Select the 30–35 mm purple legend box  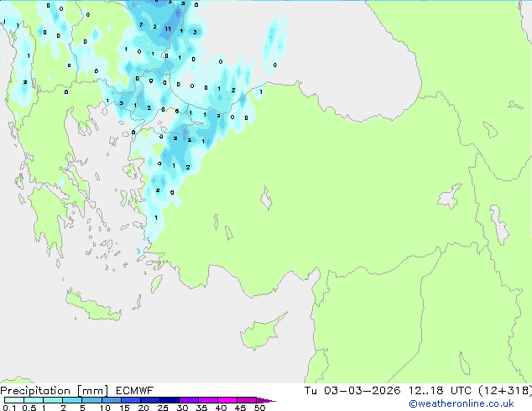pos(189,400)
